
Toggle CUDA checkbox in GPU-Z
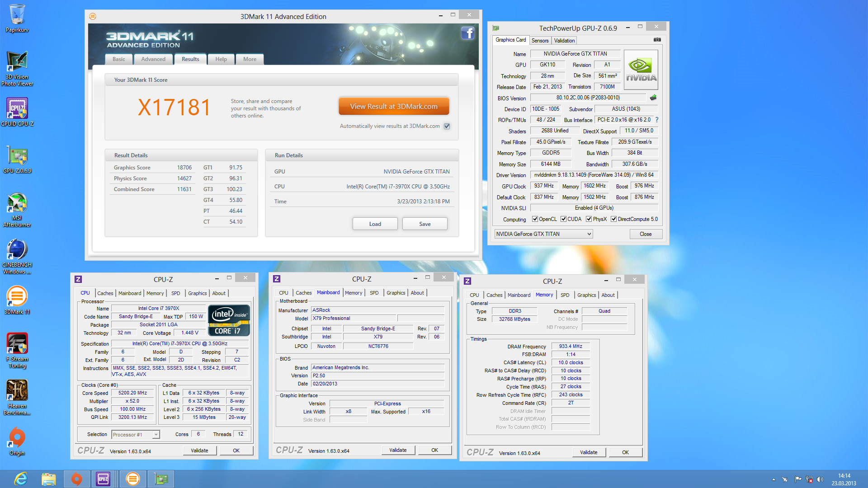(x=563, y=219)
